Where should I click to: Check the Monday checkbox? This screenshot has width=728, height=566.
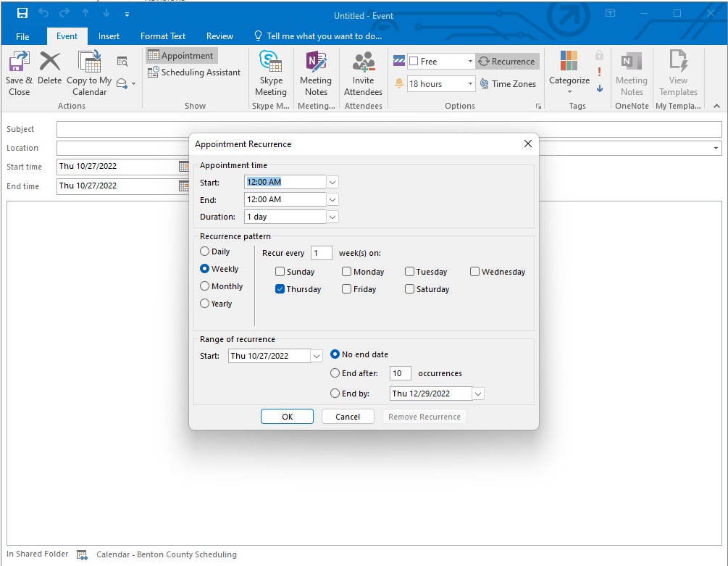tap(347, 272)
